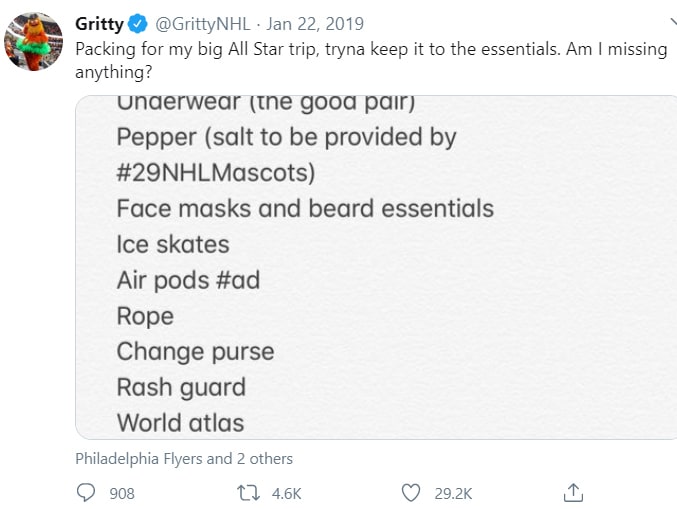Image resolution: width=677 pixels, height=509 pixels.
Task: Click "Face masks and beard essentials" line
Action: click(305, 209)
